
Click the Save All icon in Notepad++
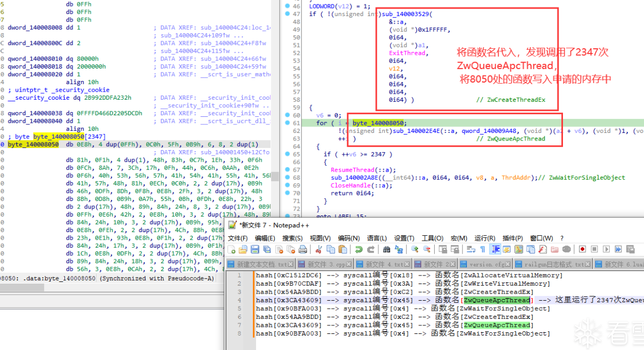coord(267,249)
